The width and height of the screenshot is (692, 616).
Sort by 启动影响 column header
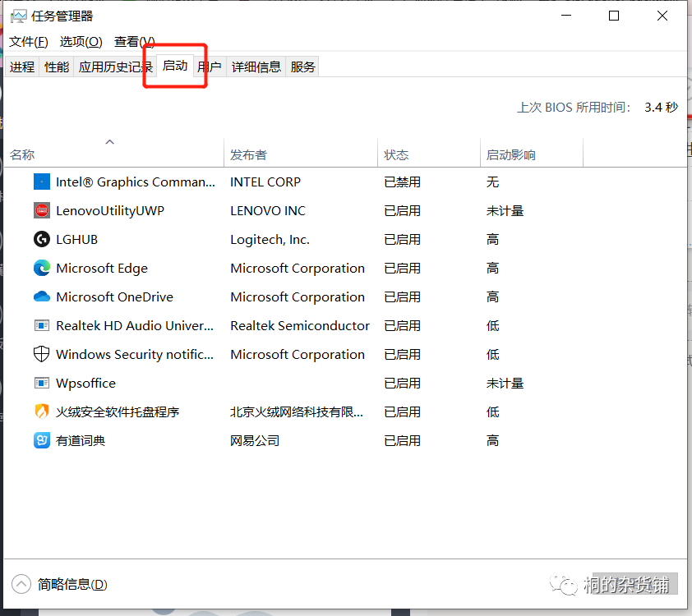click(x=510, y=154)
